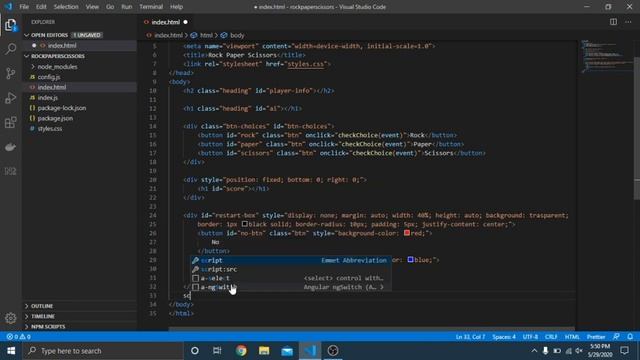The height and width of the screenshot is (360, 640).
Task: Open the Edit menu
Action: 41,7
